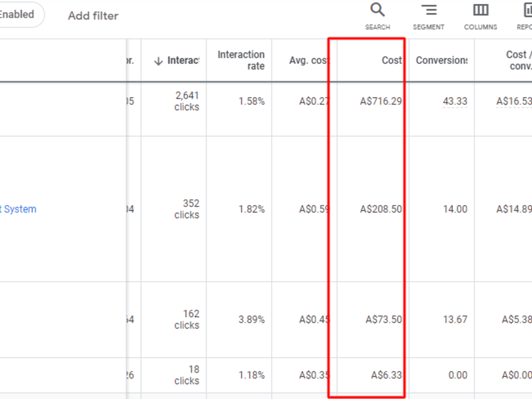532x399 pixels.
Task: Sort by Cost / conv. column header
Action: tap(519, 60)
